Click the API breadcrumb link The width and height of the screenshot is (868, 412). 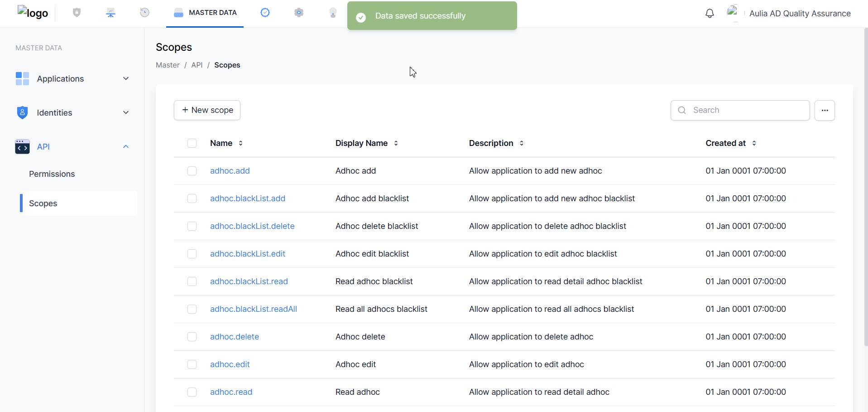197,65
